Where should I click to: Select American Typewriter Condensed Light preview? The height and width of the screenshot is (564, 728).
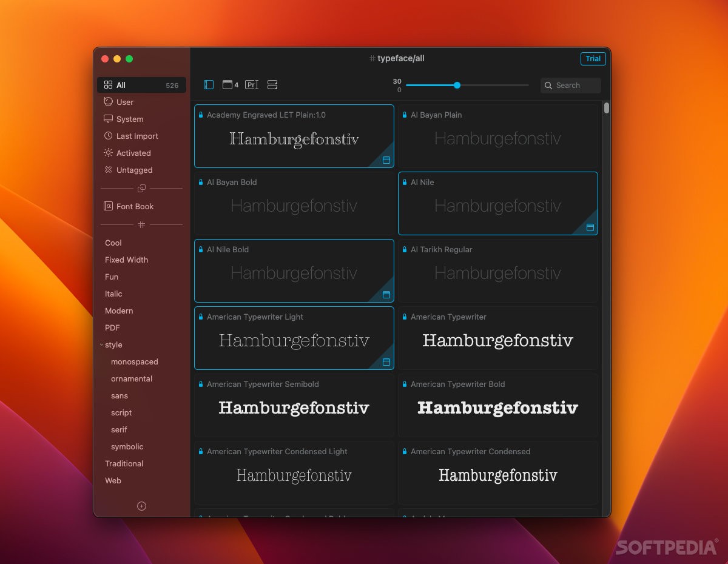pos(294,472)
